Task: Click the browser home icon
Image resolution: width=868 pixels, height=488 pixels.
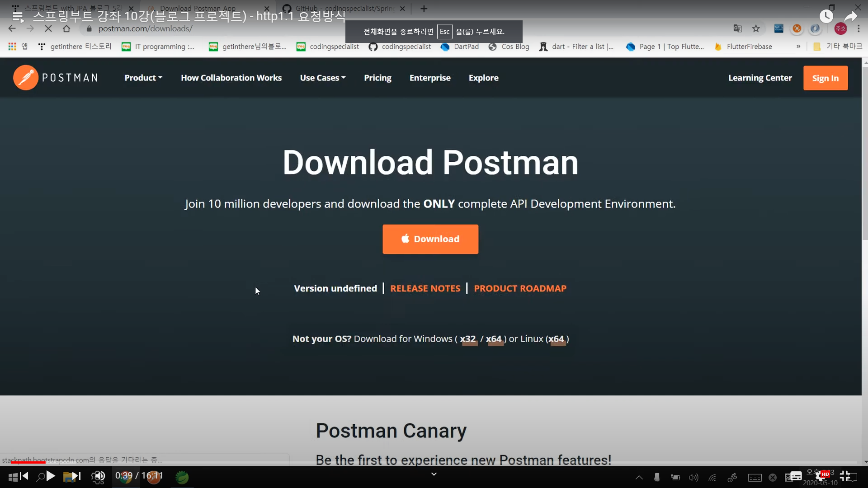Action: coord(66,28)
